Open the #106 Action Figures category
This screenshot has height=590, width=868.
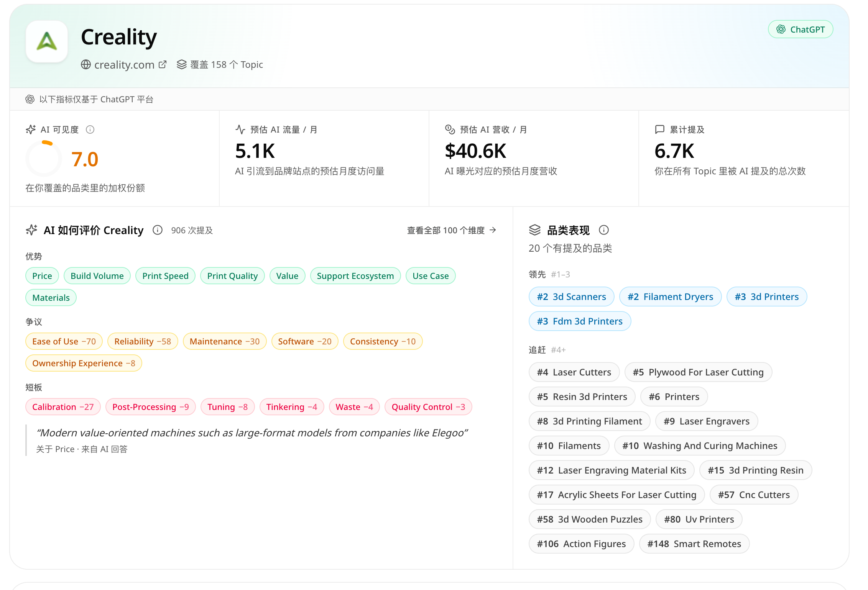pos(581,544)
